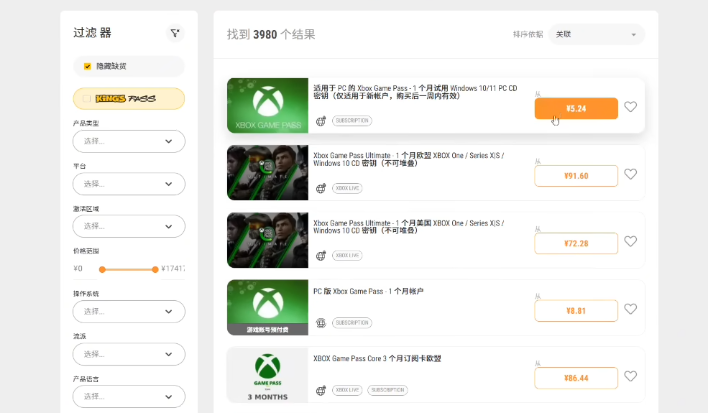Screen dimensions: 708x413
Task: Open title 适用于 PC 的 Xbox Game Pass
Action: coord(415,92)
